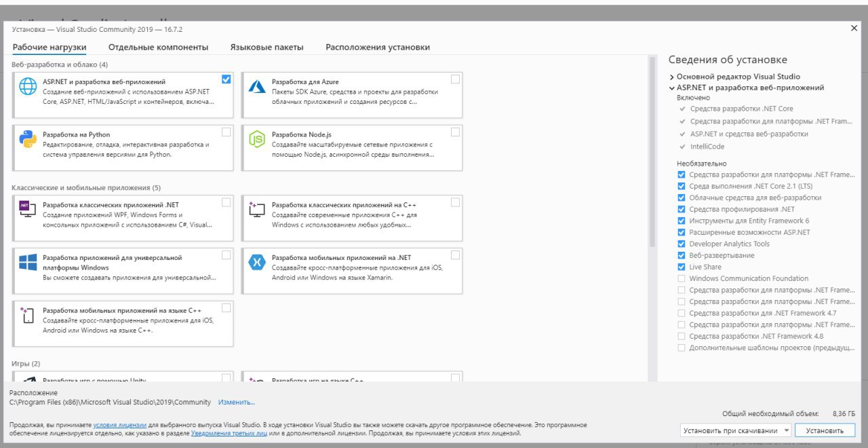The height and width of the screenshot is (448, 868).
Task: Click the Windows logo icon for UWP development
Action: [x=28, y=262]
